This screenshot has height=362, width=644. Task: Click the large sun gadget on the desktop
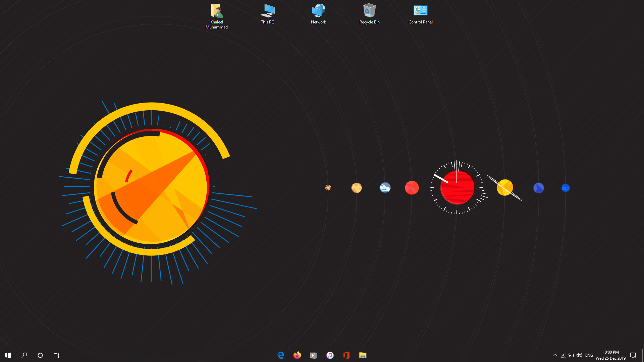point(152,186)
